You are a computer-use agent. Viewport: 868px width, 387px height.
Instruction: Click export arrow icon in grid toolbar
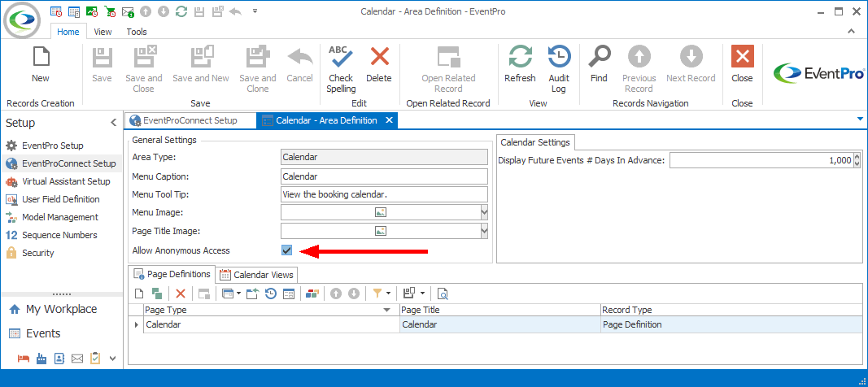(x=252, y=294)
